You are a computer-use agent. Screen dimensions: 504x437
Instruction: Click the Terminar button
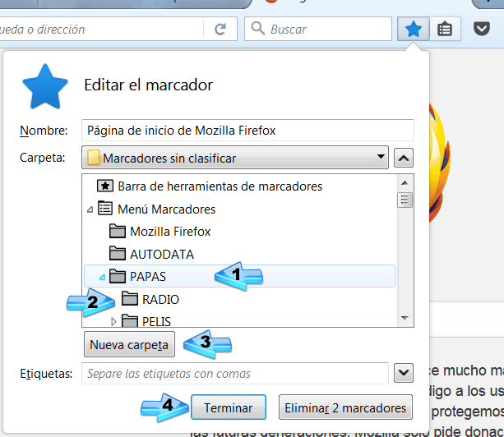[x=229, y=407]
